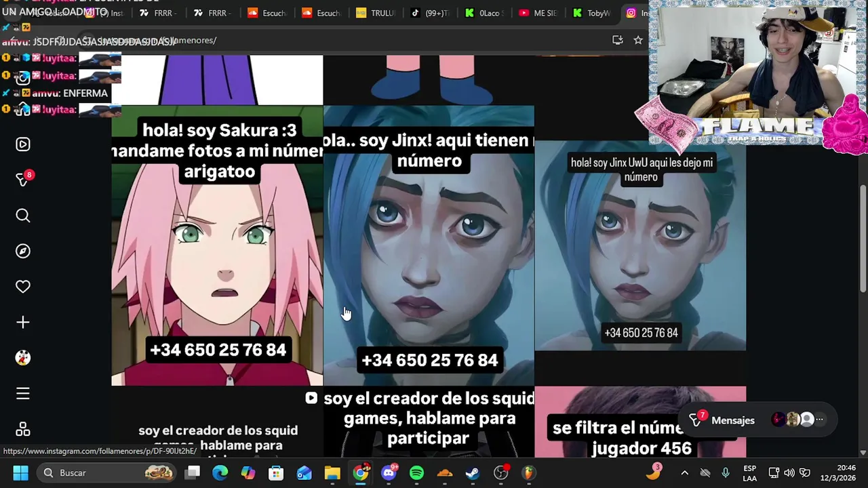Open the Windows Start menu

coord(20,472)
